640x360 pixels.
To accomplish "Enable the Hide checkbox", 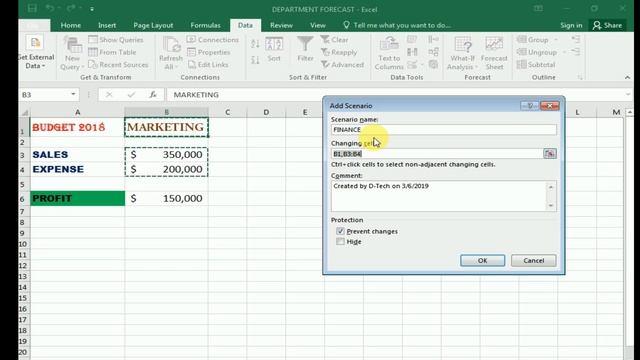I will click(340, 242).
